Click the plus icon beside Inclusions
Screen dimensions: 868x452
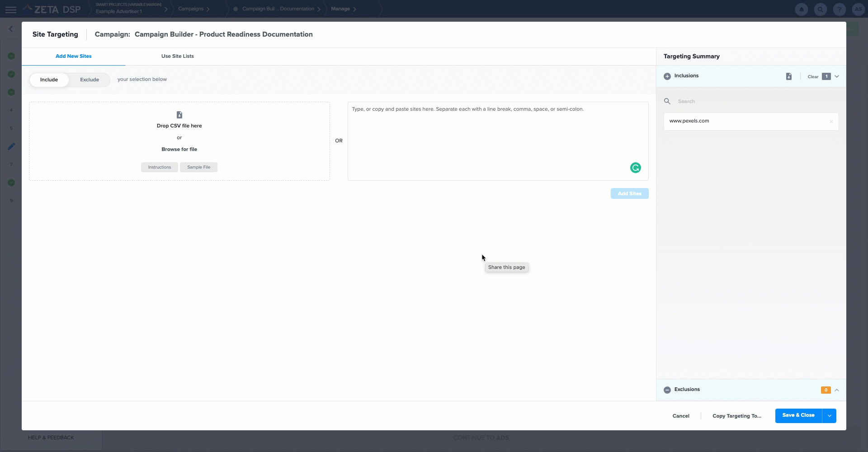[x=667, y=76]
